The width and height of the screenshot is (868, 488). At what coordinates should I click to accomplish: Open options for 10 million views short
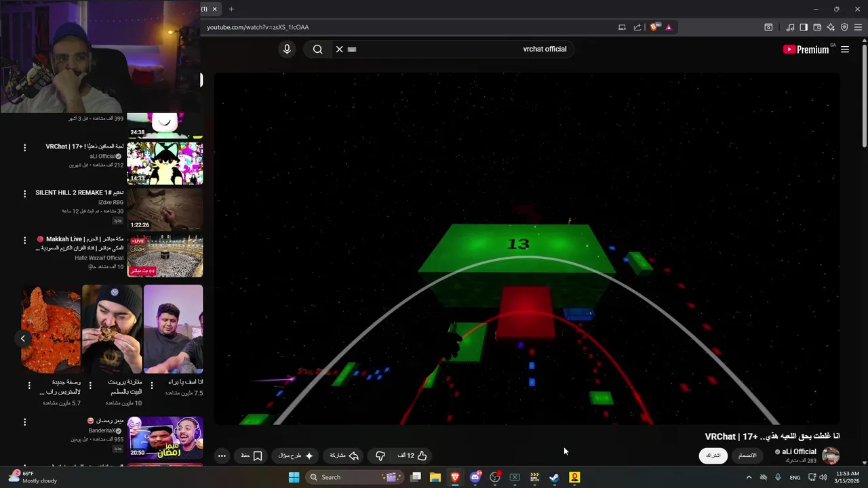tap(90, 385)
